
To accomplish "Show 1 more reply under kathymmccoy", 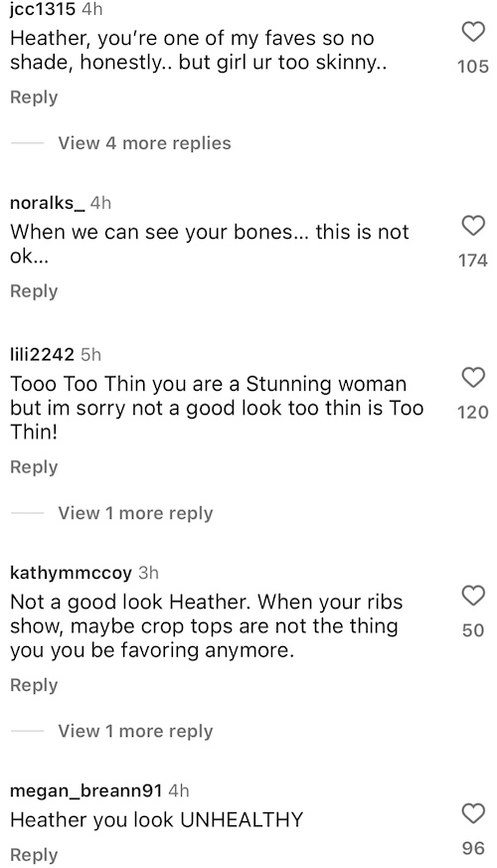I will point(135,731).
